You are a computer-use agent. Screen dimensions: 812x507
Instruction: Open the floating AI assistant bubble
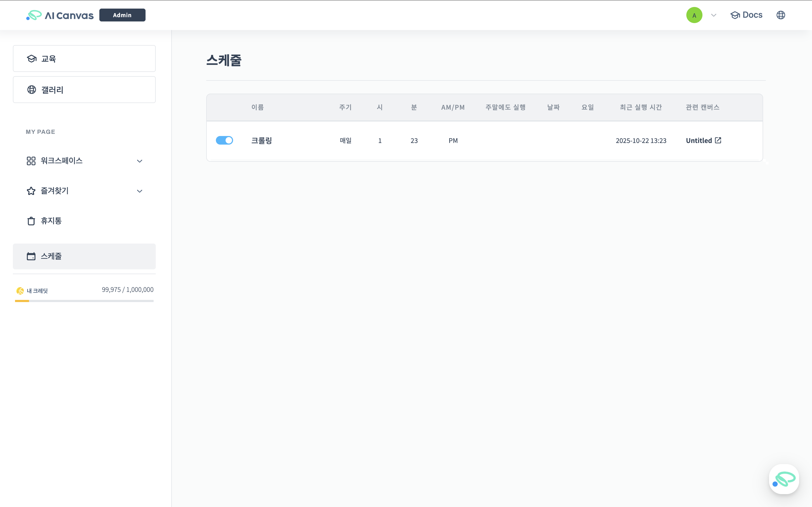tap(784, 479)
